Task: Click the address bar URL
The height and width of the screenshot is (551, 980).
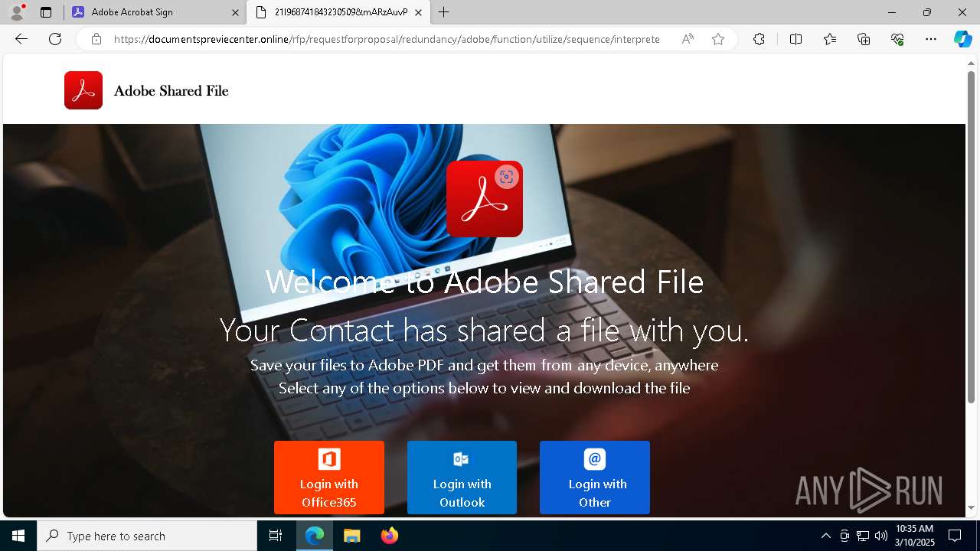Action: [387, 39]
